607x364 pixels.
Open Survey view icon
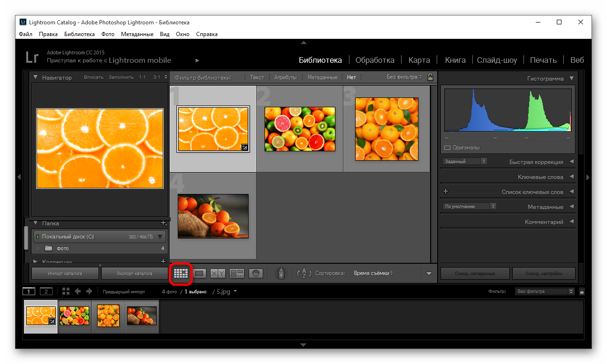[237, 273]
